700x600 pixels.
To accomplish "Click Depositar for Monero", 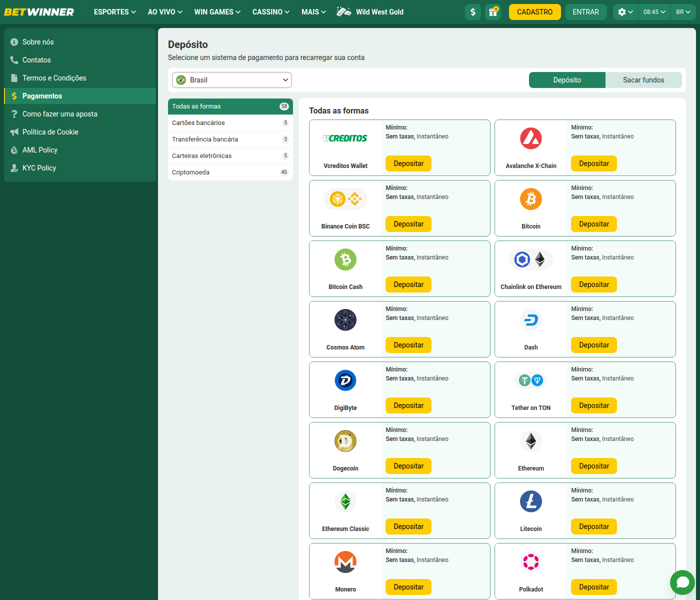I will (408, 587).
